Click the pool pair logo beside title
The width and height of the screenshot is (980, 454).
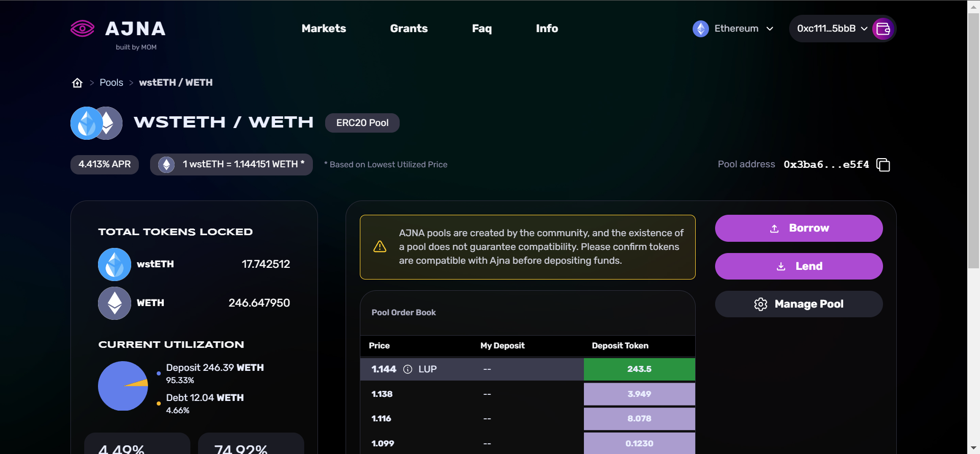[96, 123]
